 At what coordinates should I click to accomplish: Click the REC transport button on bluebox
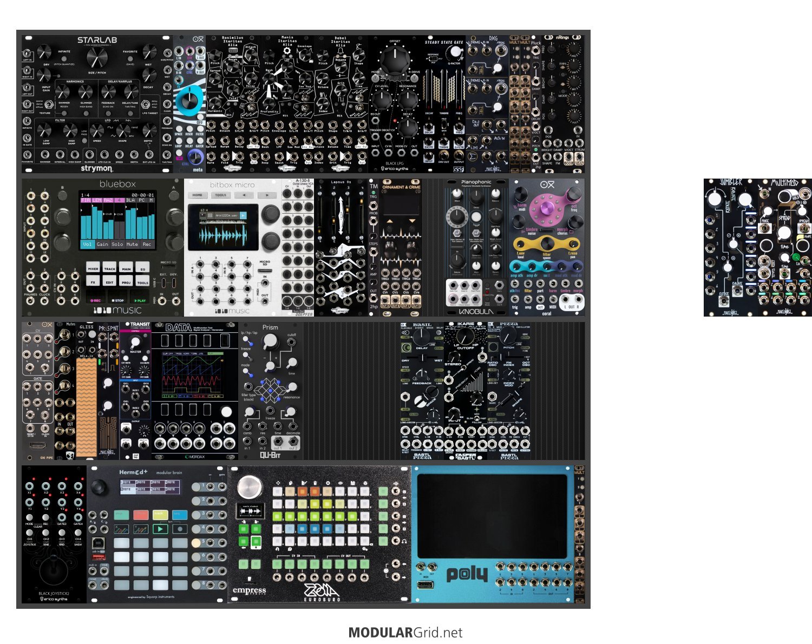[96, 297]
